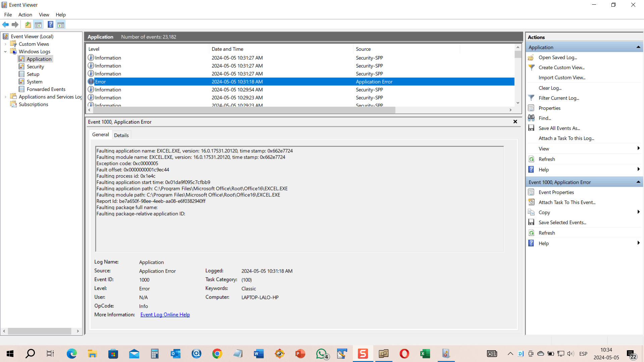This screenshot has height=362, width=644.
Task: Expand the Copy submenu arrow
Action: click(x=638, y=212)
